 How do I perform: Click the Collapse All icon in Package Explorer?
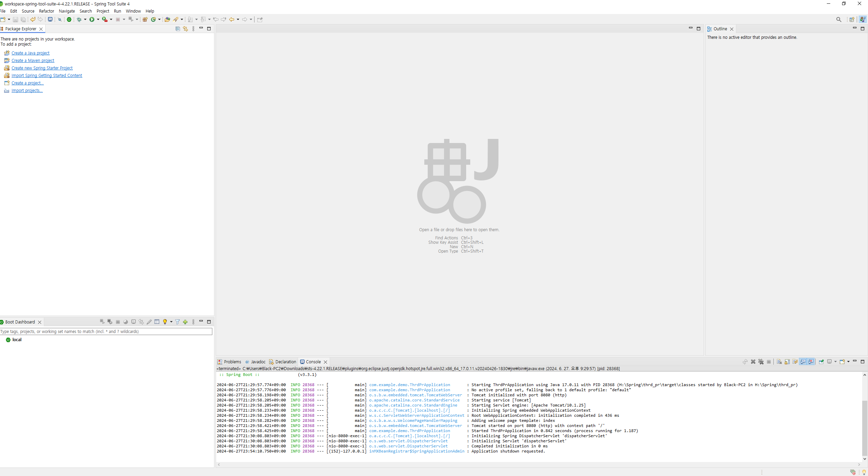click(178, 29)
